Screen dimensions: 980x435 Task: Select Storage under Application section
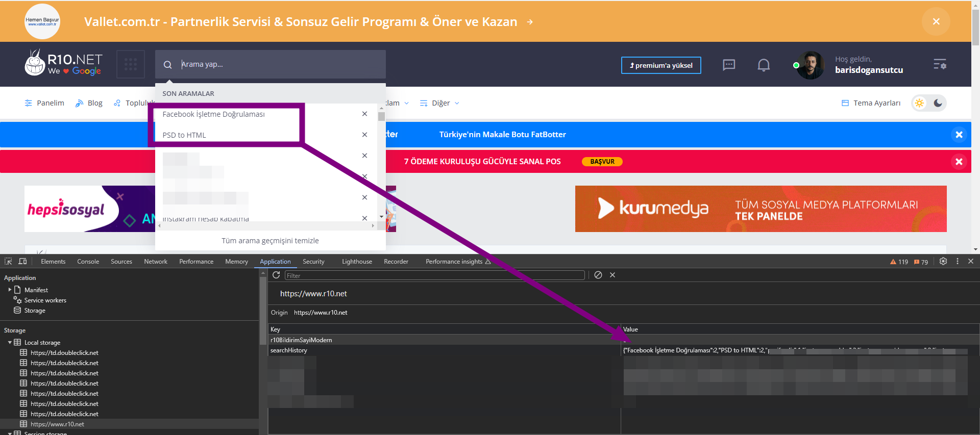35,311
